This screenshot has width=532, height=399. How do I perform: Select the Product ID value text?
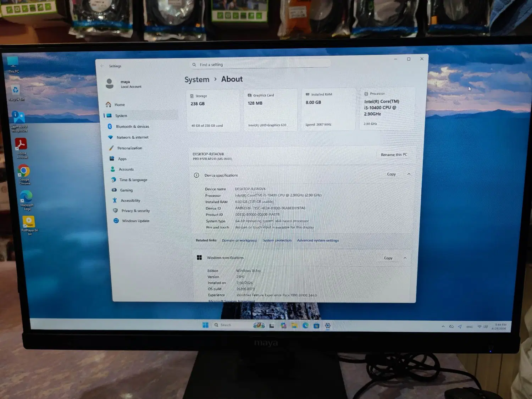click(257, 215)
